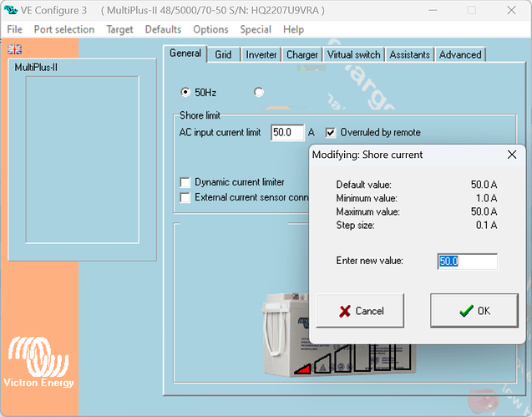Click the Shore limit group label
This screenshot has width=532, height=417.
tap(200, 115)
